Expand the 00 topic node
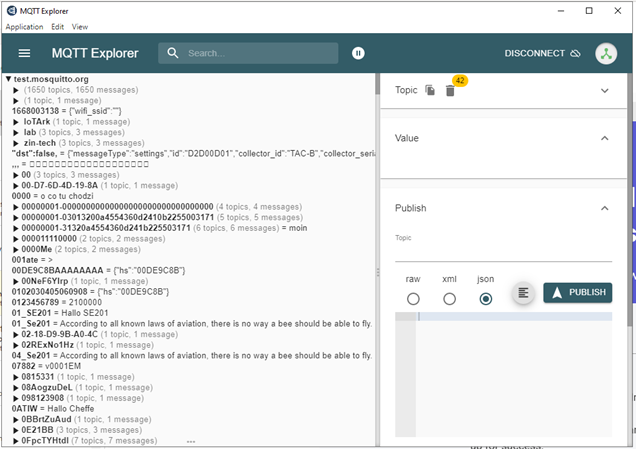 (16, 175)
